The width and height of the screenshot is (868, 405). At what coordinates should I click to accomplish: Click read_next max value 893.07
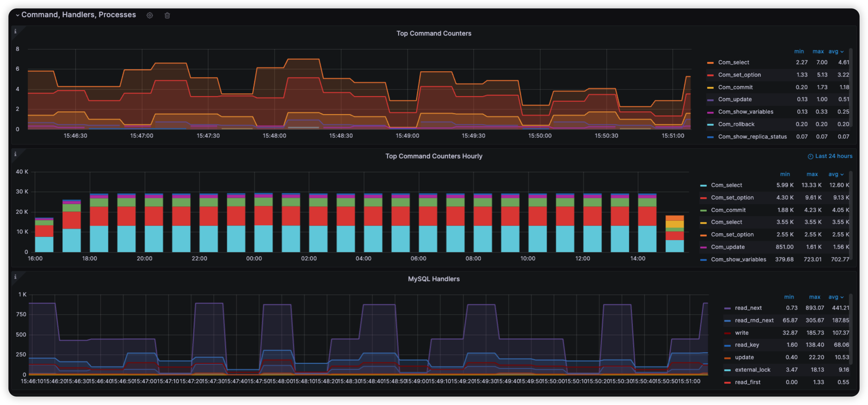tap(815, 308)
